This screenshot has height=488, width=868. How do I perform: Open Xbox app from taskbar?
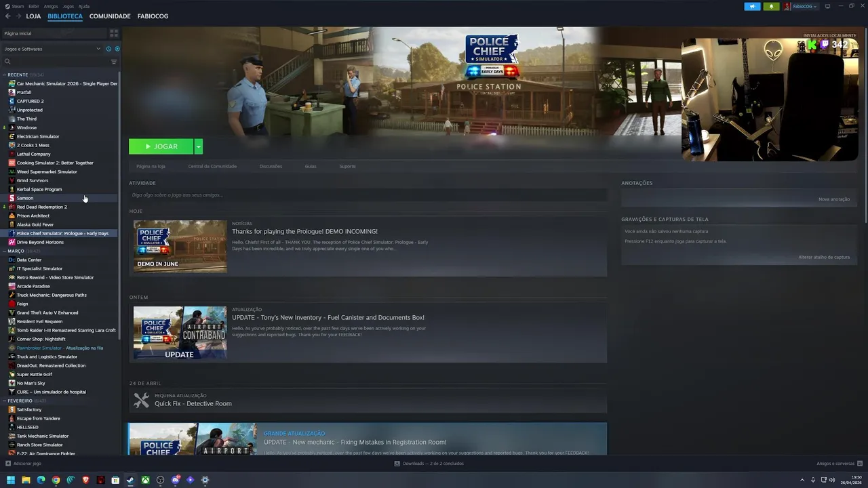(145, 480)
